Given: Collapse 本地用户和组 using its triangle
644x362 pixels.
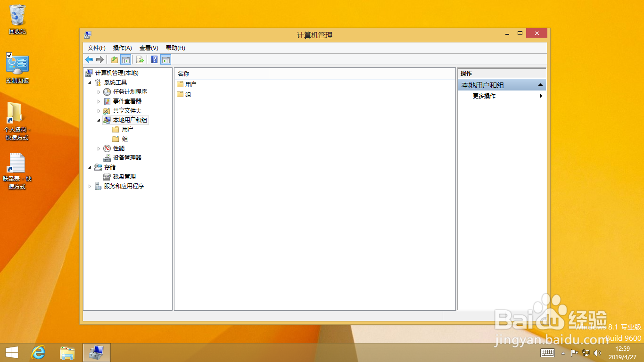Looking at the screenshot, I should [x=99, y=120].
